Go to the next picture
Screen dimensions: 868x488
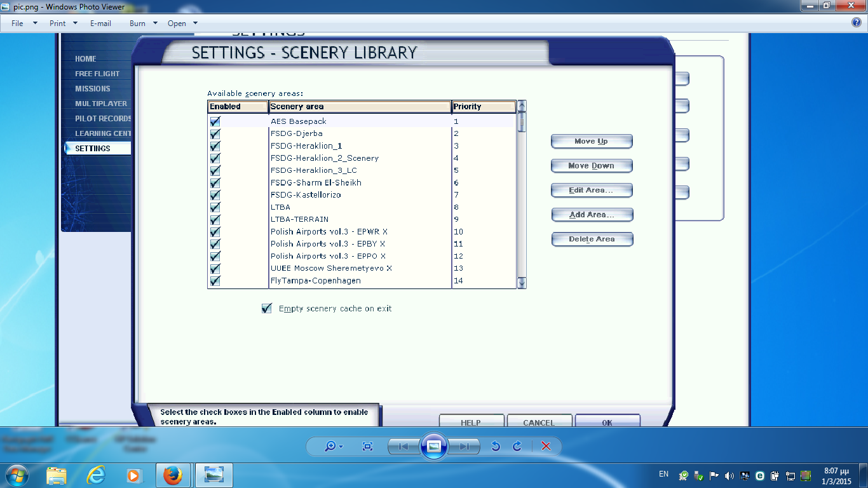[464, 447]
